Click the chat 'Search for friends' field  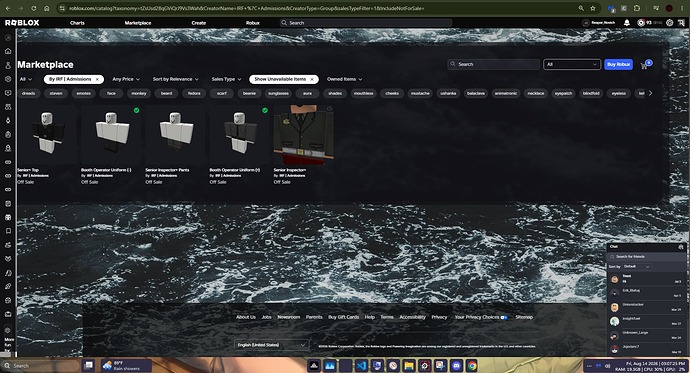coord(646,256)
